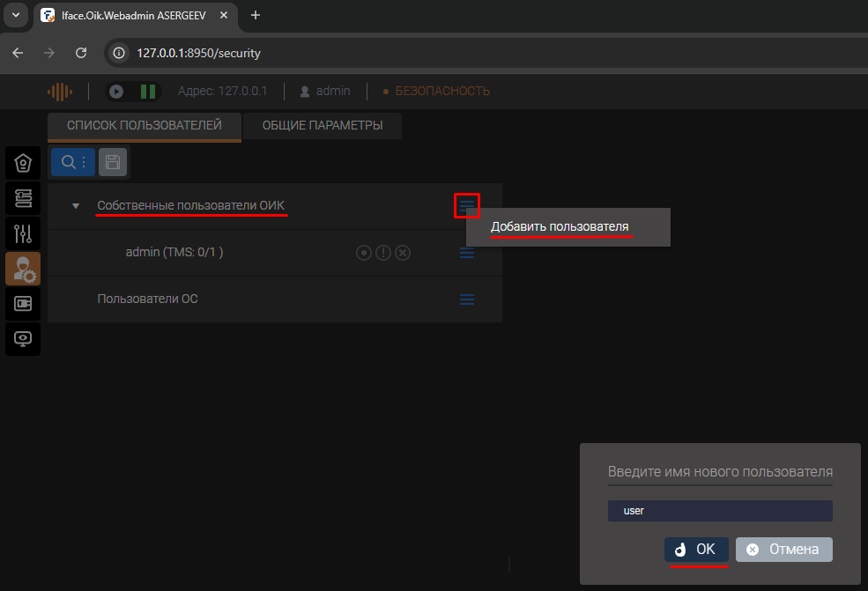
Task: Toggle the exclamation icon for admin
Action: [383, 253]
